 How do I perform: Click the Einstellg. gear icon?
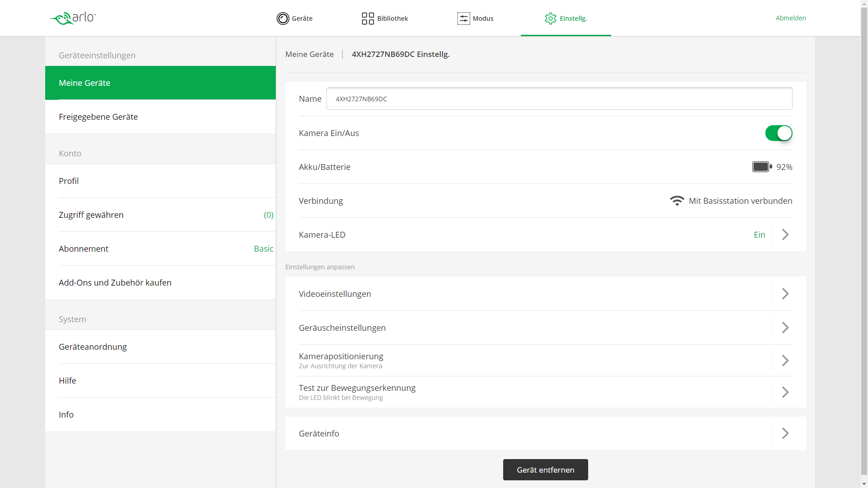[x=550, y=19]
